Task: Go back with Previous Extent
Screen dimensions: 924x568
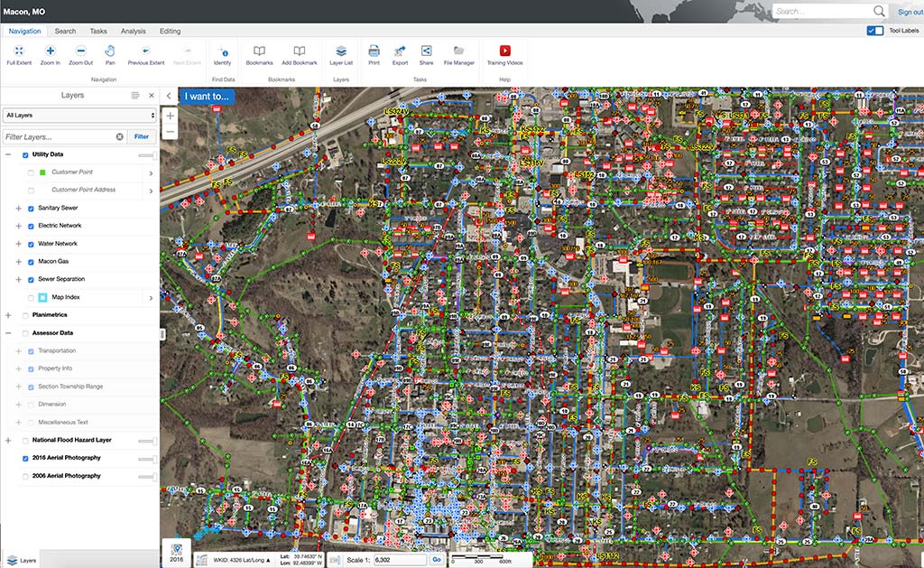Action: click(145, 51)
